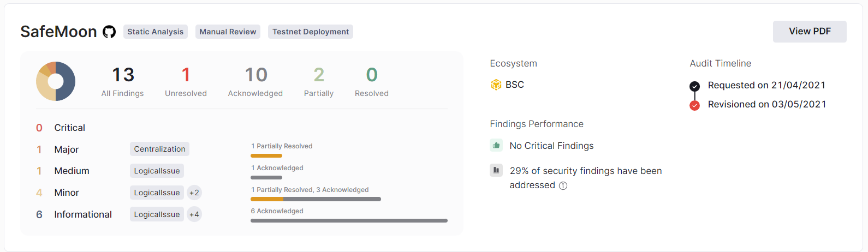
Task: Click the Medium severity row label
Action: pos(72,171)
